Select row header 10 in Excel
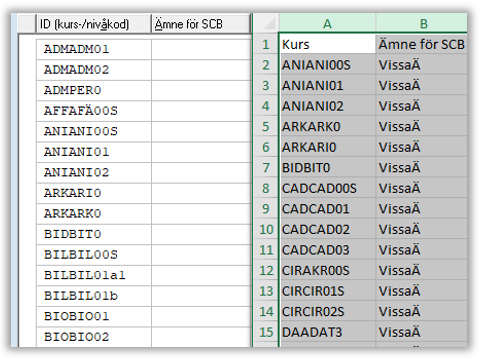The image size is (481, 361). click(266, 229)
